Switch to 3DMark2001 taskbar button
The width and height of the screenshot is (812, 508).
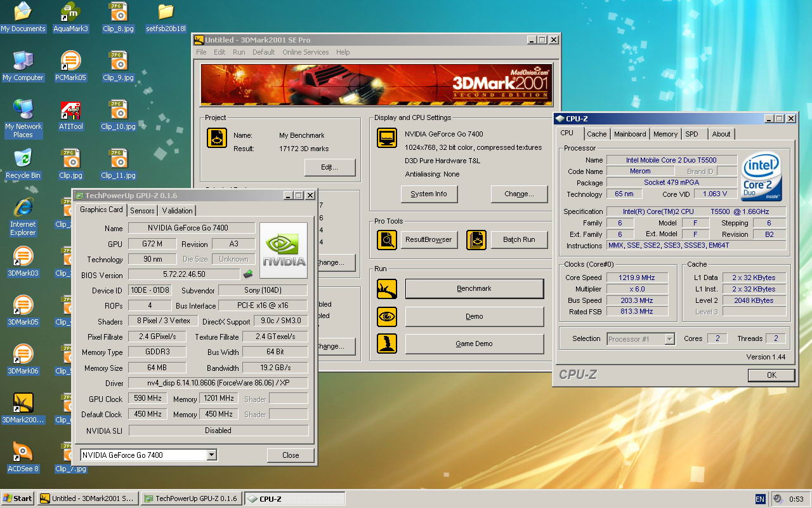pos(88,498)
